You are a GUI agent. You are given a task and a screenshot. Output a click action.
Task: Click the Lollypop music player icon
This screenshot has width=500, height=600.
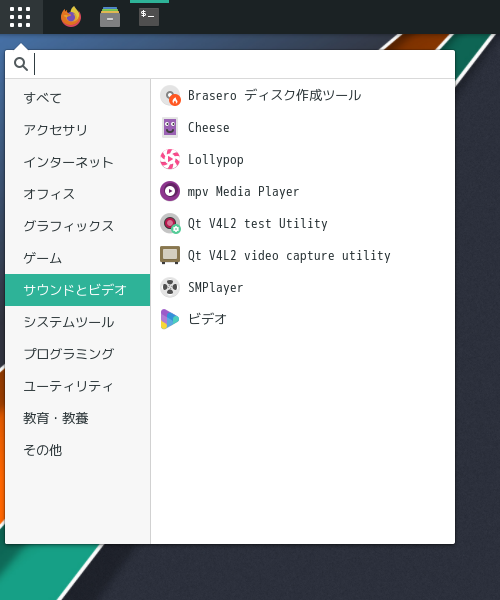tap(170, 159)
